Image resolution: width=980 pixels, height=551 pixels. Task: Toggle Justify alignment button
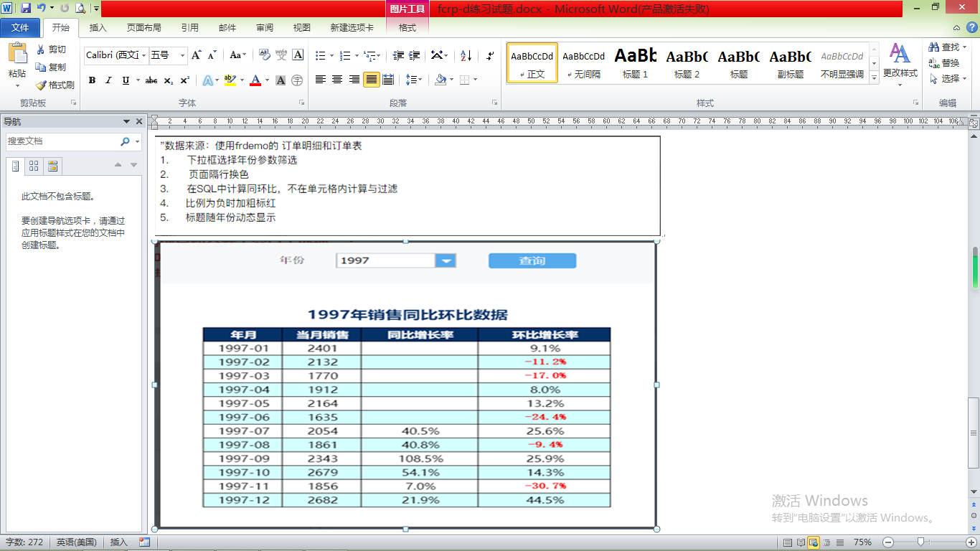pyautogui.click(x=371, y=80)
